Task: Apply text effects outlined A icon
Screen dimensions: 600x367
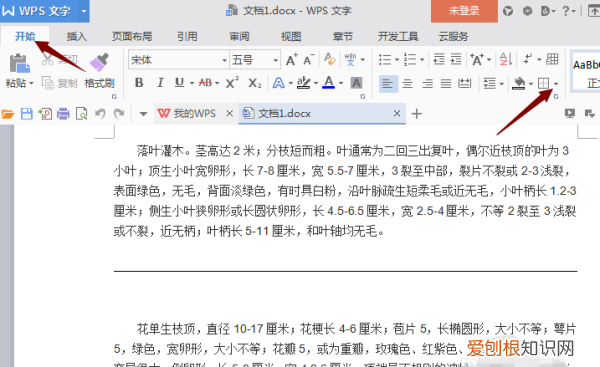Action: 279,83
